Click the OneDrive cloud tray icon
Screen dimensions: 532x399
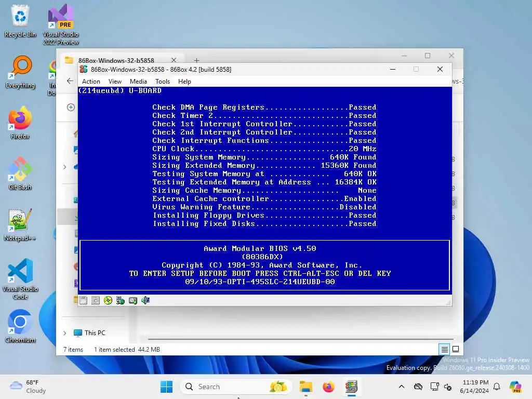pos(418,387)
